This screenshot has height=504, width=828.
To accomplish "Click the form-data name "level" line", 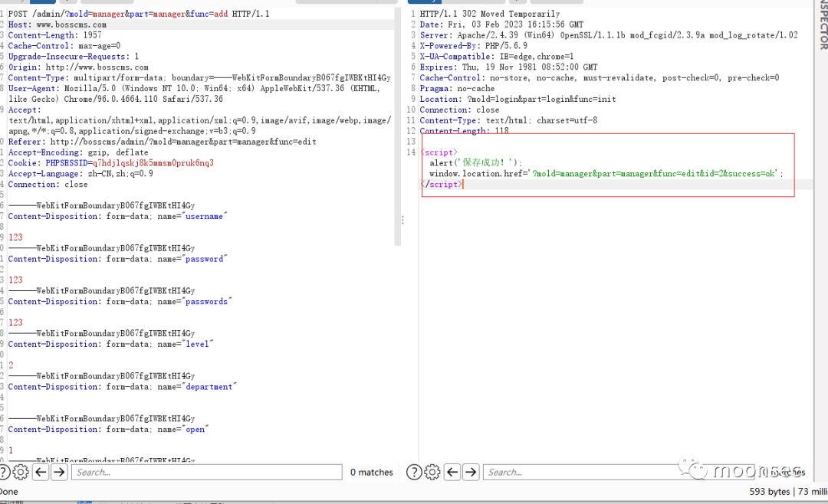I will point(110,344).
